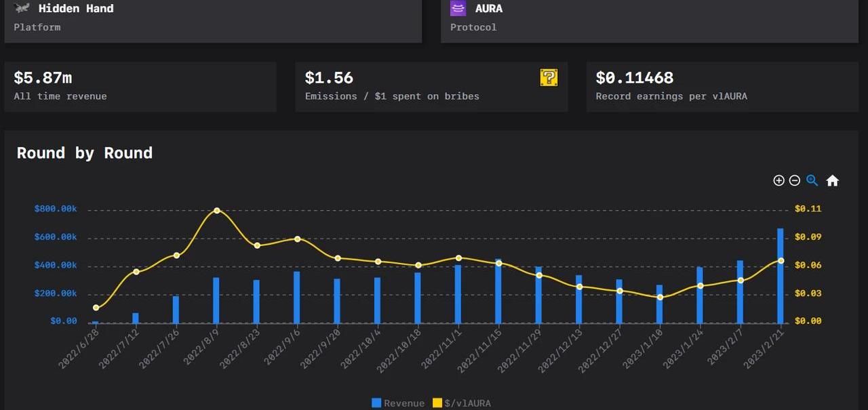This screenshot has width=868, height=410.
Task: Click the All time revenue $5.87m card
Action: coord(140,87)
